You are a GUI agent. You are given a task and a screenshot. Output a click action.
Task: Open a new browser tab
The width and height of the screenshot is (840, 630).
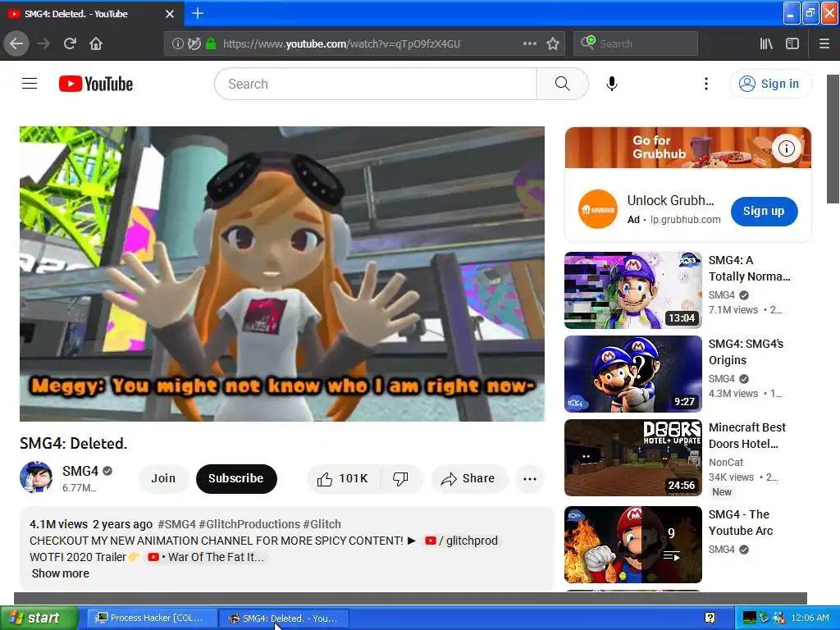197,13
